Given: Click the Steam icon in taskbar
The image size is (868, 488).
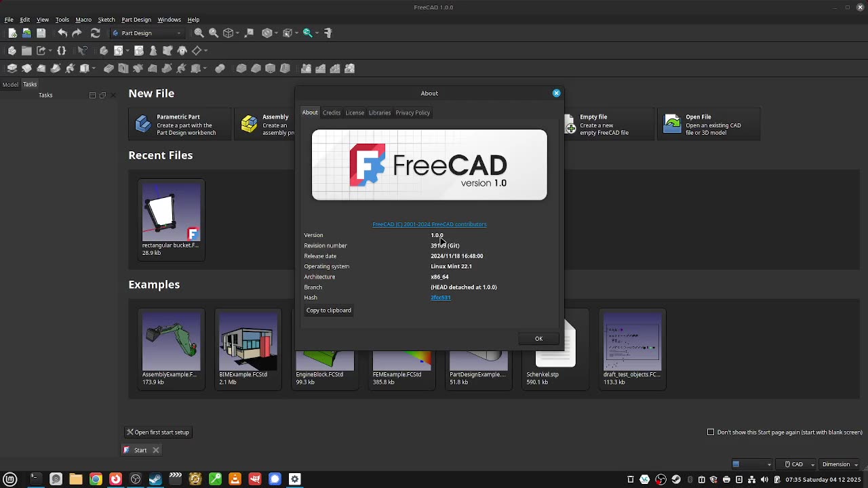Looking at the screenshot, I should tap(155, 479).
